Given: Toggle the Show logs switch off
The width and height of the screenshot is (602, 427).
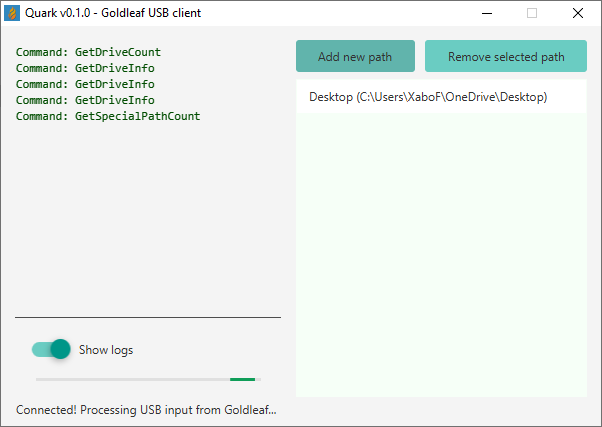Looking at the screenshot, I should tap(51, 349).
